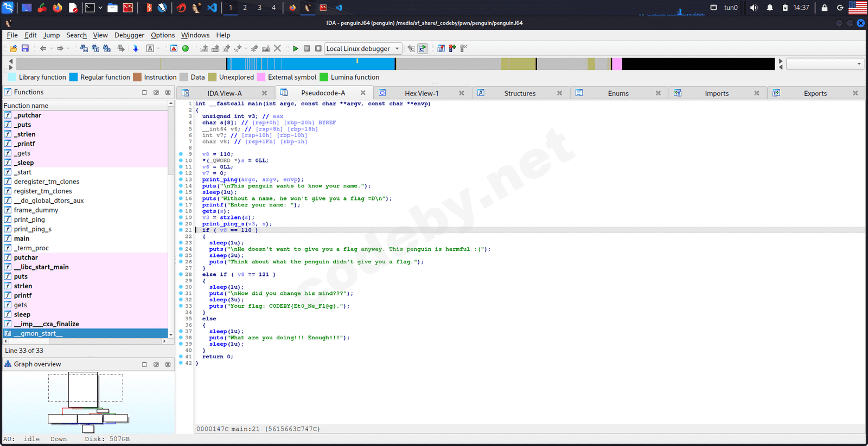Click the Function name column header
Image resolution: width=868 pixels, height=446 pixels.
click(26, 106)
